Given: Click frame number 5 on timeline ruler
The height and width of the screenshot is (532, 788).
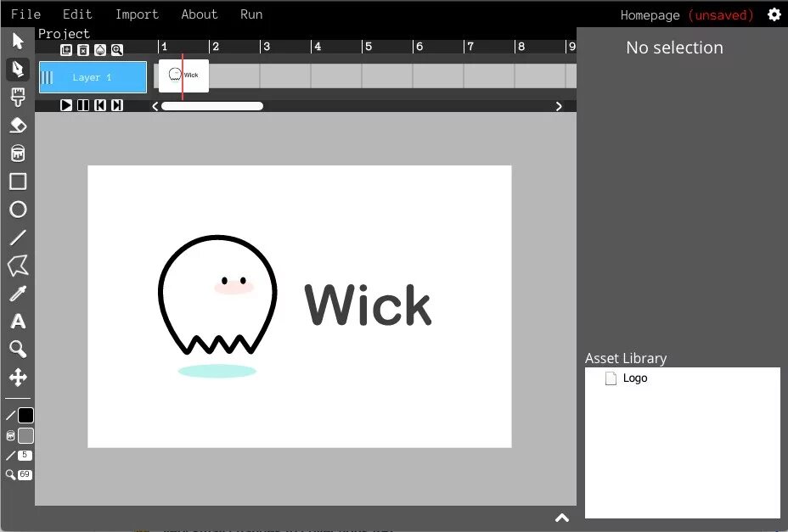Looking at the screenshot, I should point(369,47).
